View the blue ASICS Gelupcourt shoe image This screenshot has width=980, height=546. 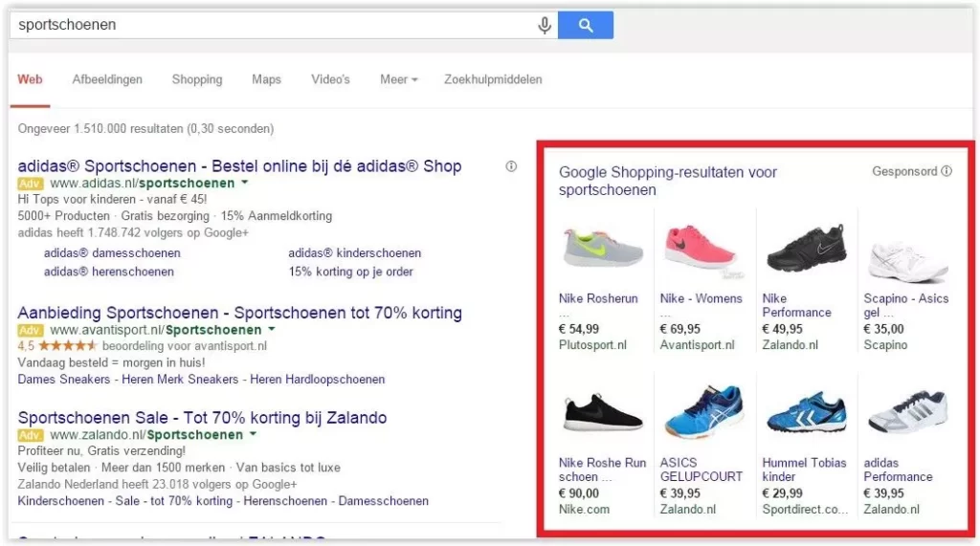pos(704,413)
